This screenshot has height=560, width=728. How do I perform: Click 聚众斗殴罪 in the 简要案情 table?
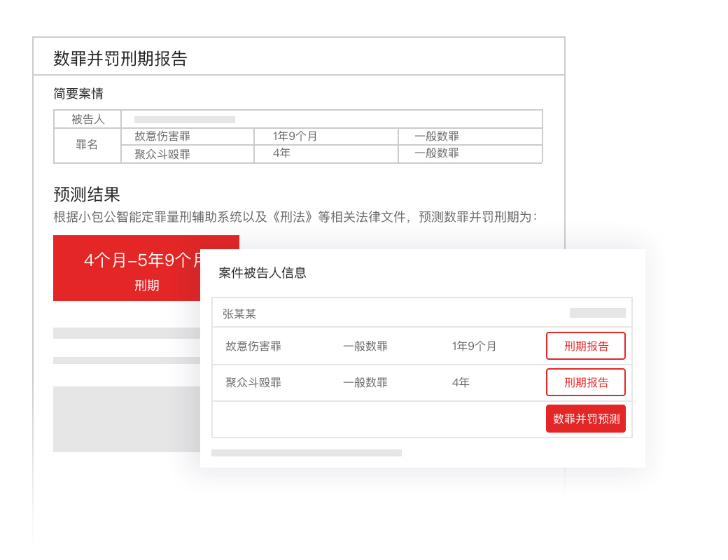pos(162,154)
